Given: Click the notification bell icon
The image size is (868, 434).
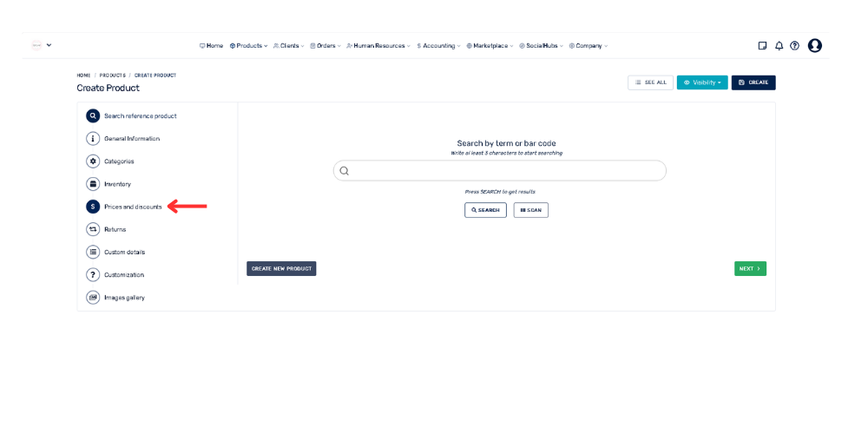Looking at the screenshot, I should coord(779,46).
